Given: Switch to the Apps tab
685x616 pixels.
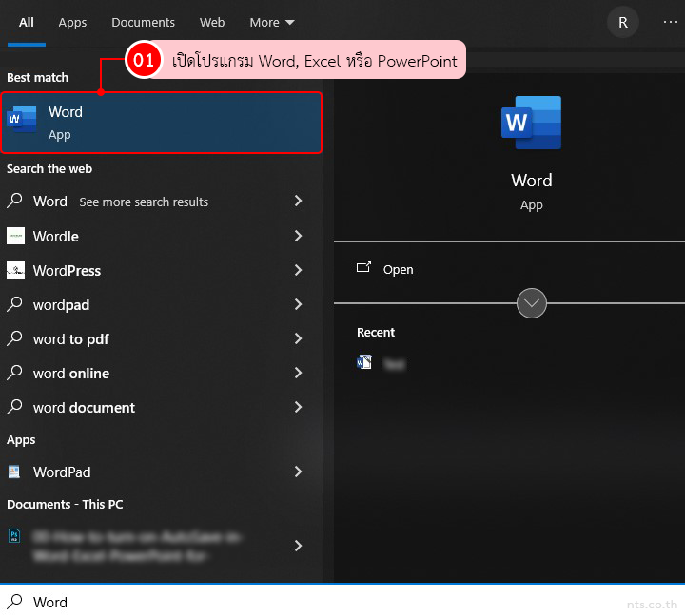Looking at the screenshot, I should click(72, 22).
